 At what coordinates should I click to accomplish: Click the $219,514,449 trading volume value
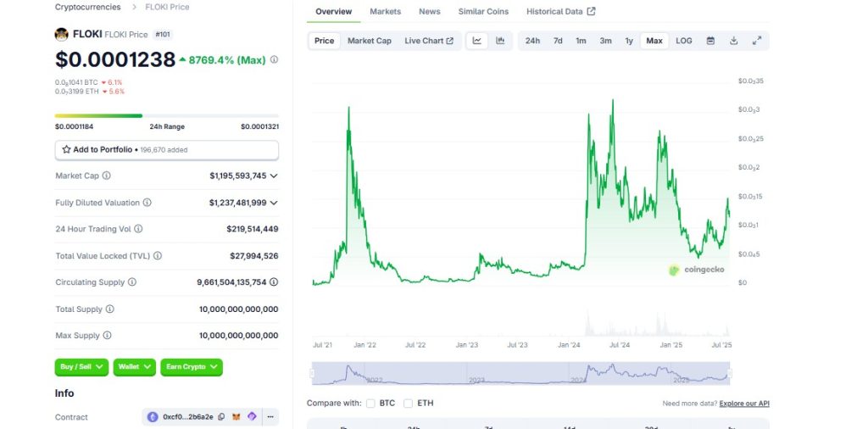click(x=253, y=229)
